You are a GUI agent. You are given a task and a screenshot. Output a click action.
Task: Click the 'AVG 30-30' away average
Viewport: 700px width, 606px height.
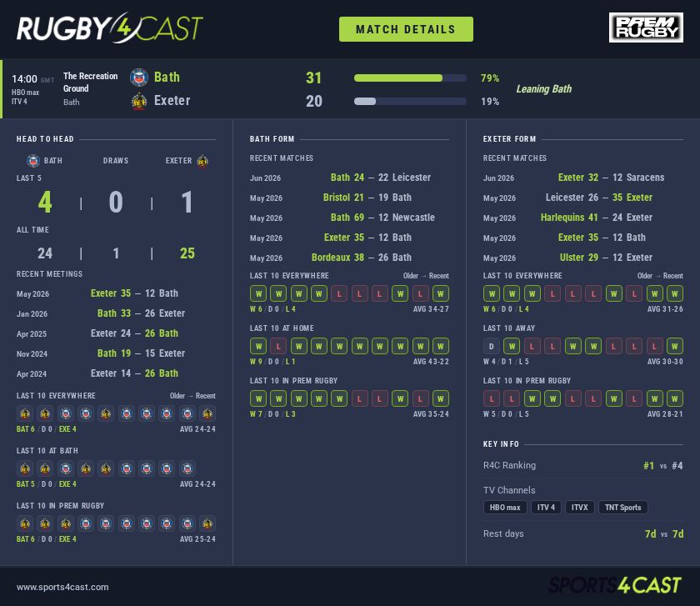665,361
